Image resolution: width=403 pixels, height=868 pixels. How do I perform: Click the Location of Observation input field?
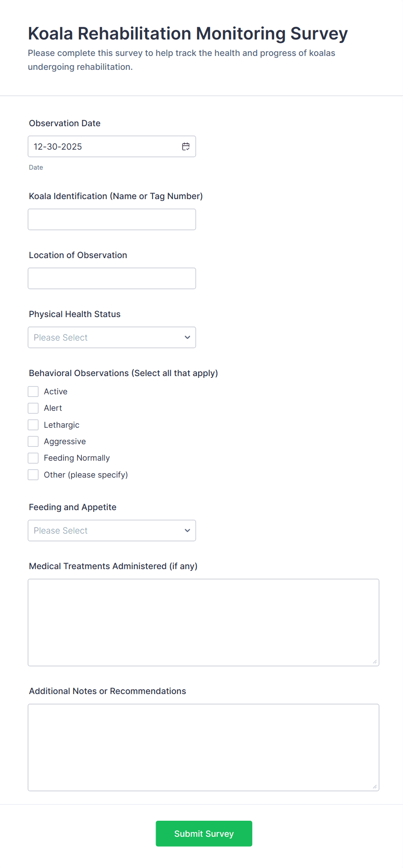(x=112, y=278)
